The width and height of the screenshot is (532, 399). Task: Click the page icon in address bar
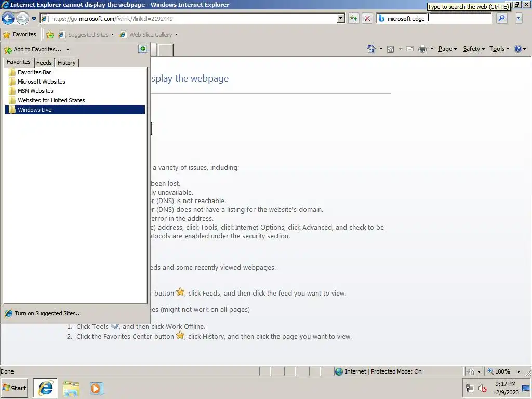coord(45,19)
